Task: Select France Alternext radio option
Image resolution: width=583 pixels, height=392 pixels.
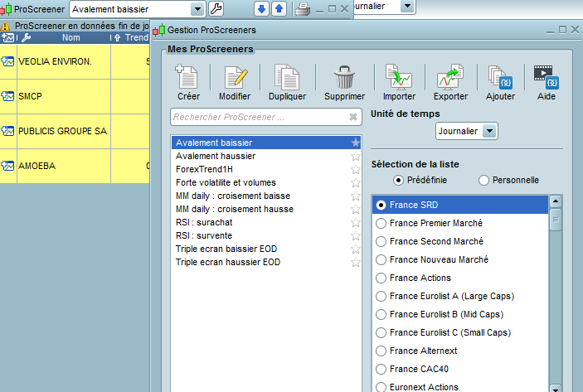Action: point(381,351)
